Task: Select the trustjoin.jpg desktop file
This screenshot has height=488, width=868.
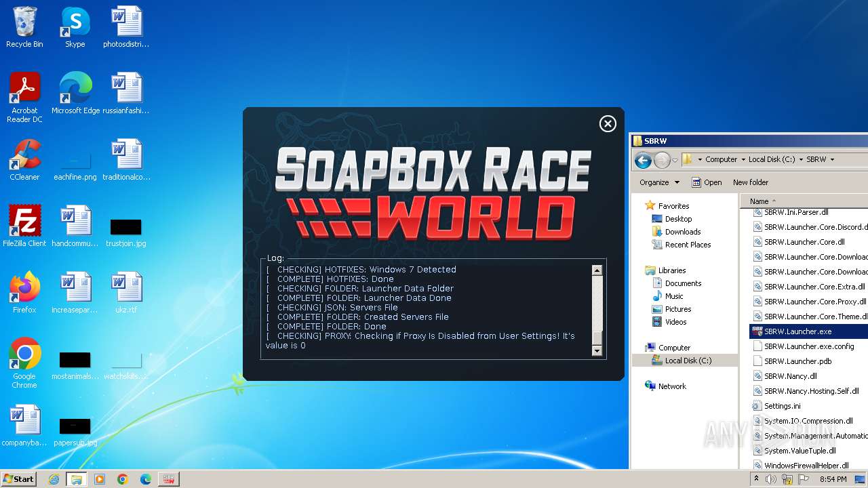Action: coord(126,233)
